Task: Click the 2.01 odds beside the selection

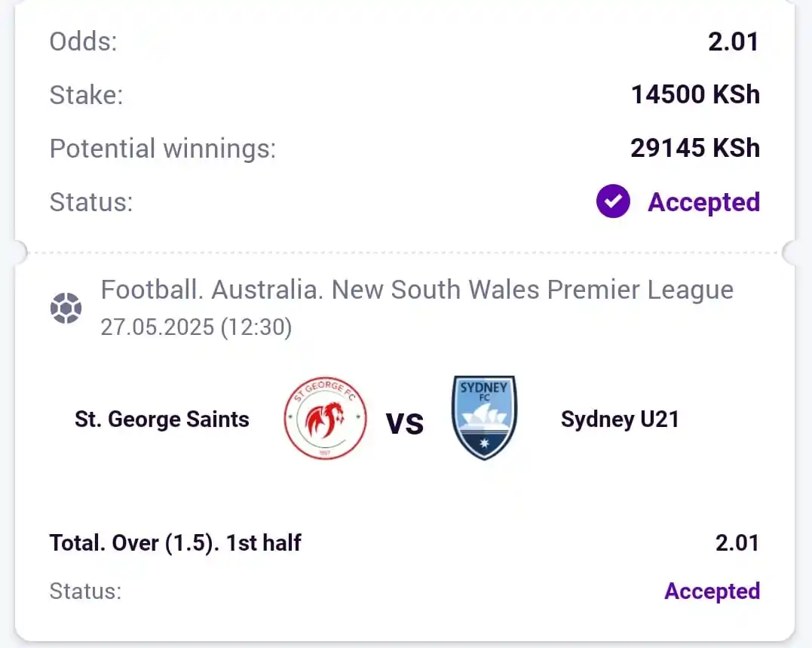Action: (x=737, y=543)
